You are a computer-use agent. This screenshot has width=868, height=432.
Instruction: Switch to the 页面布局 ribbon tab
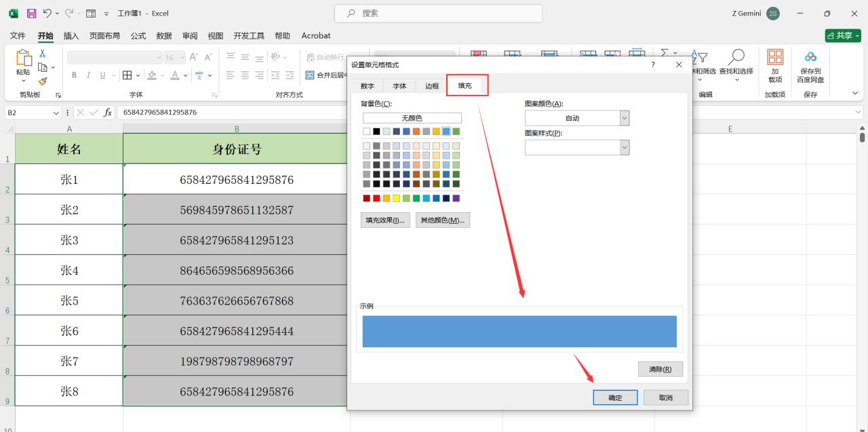(104, 35)
